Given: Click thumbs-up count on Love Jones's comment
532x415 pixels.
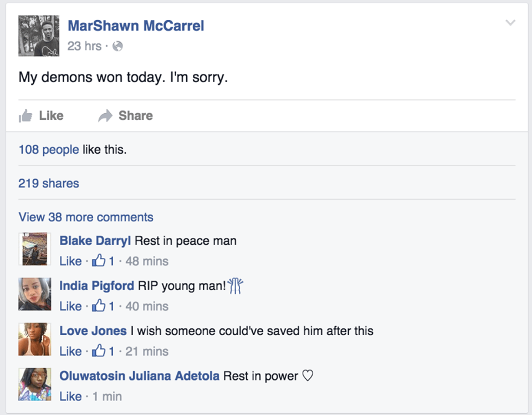Looking at the screenshot, I should pyautogui.click(x=103, y=351).
